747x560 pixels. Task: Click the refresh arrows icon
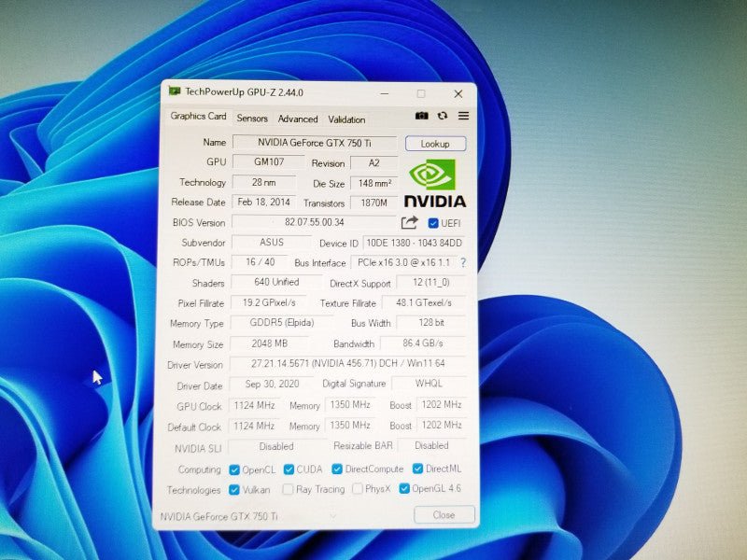pos(443,116)
